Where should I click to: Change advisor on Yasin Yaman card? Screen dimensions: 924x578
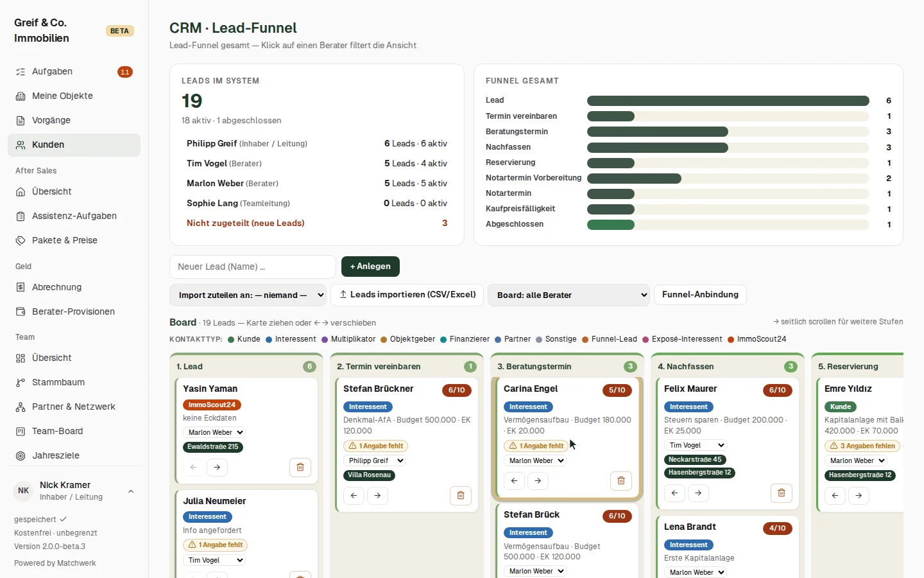tap(214, 433)
